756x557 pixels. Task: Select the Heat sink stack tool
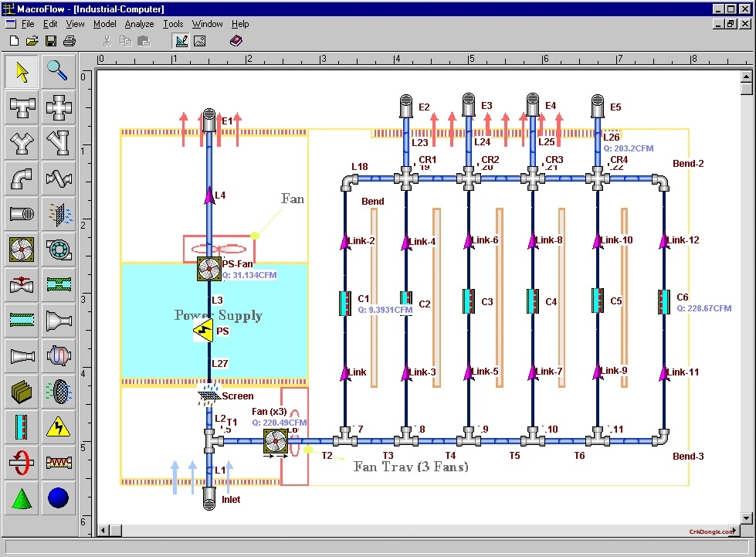click(x=21, y=392)
